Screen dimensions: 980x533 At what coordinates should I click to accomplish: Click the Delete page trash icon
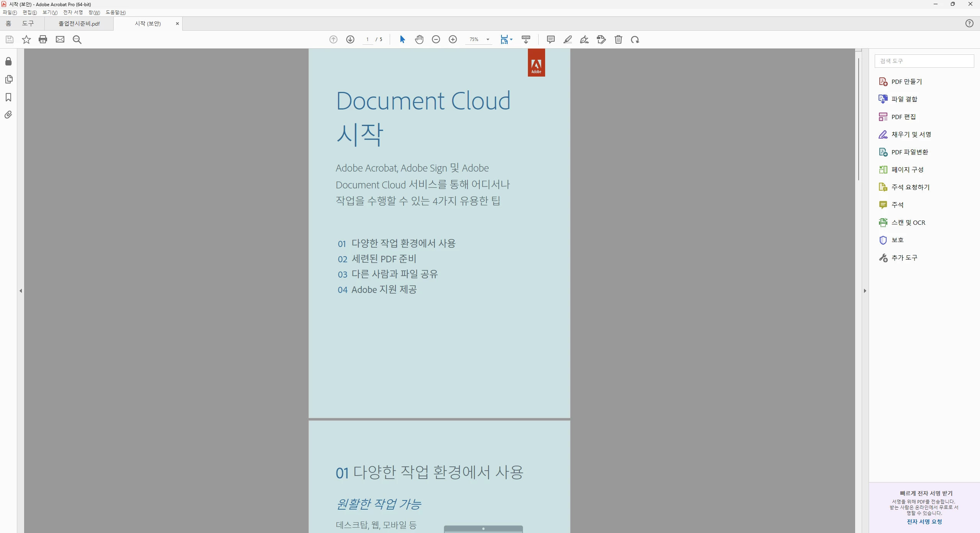pyautogui.click(x=618, y=39)
